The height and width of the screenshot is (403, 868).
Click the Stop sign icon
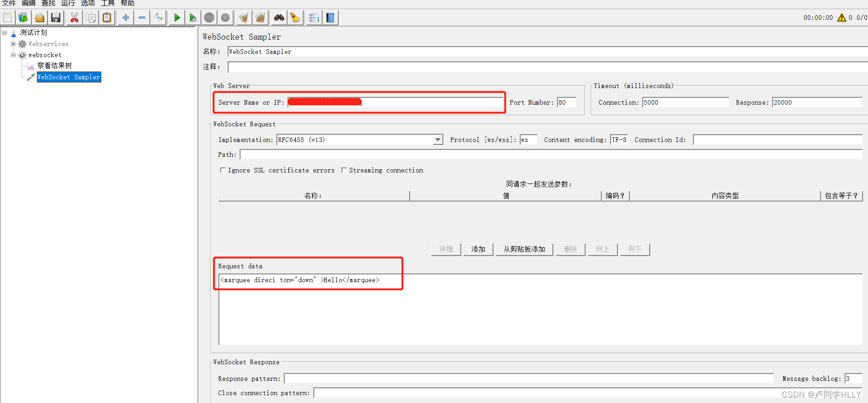coord(209,18)
